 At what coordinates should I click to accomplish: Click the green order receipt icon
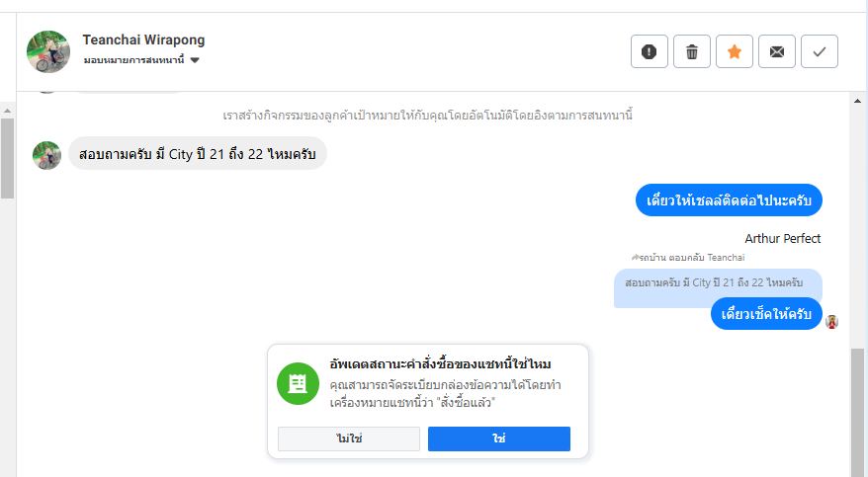click(x=297, y=384)
